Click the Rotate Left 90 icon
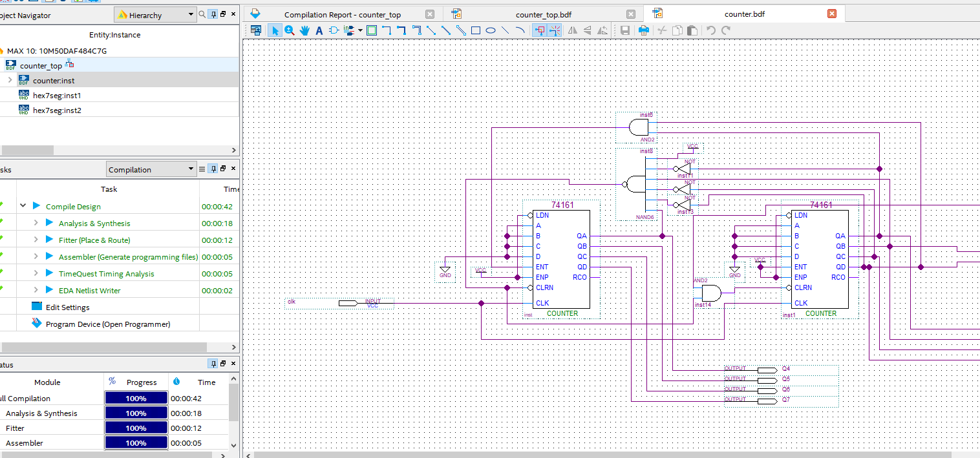The width and height of the screenshot is (980, 458). tap(602, 30)
